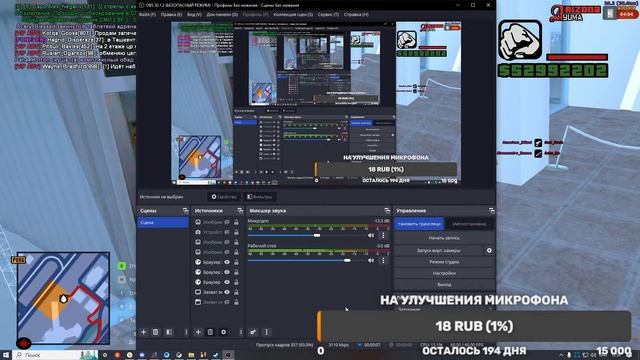Open Настройки from the Управление panel

[x=444, y=273]
